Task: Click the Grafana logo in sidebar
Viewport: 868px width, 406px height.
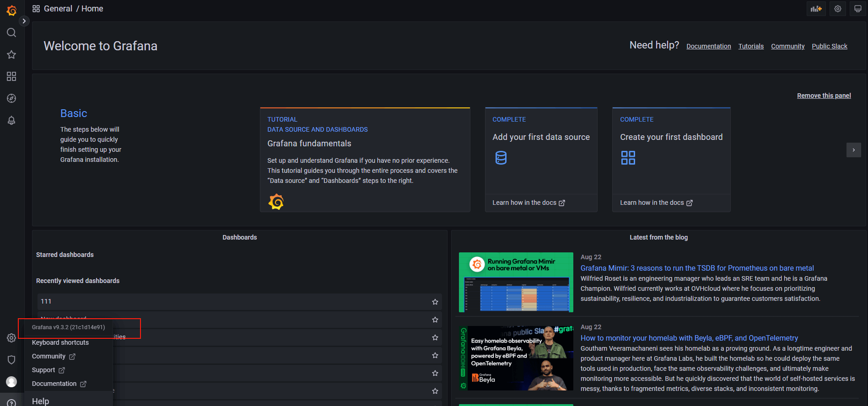Action: [11, 10]
